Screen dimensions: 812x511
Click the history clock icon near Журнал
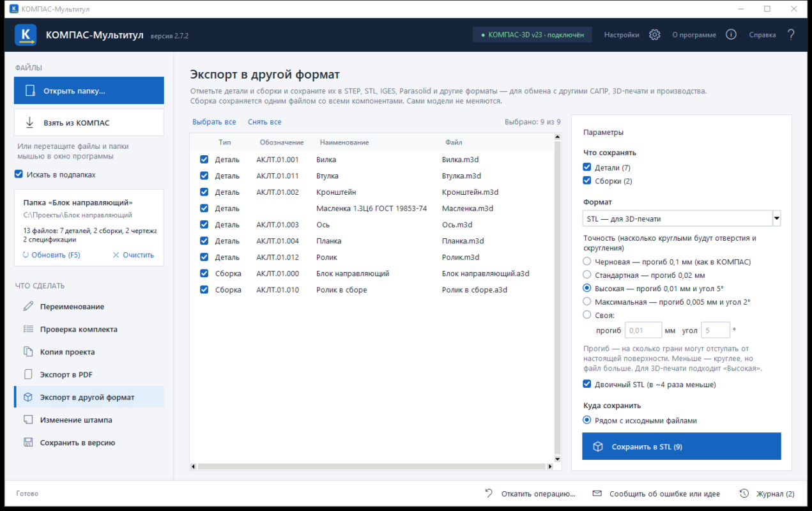(x=744, y=493)
